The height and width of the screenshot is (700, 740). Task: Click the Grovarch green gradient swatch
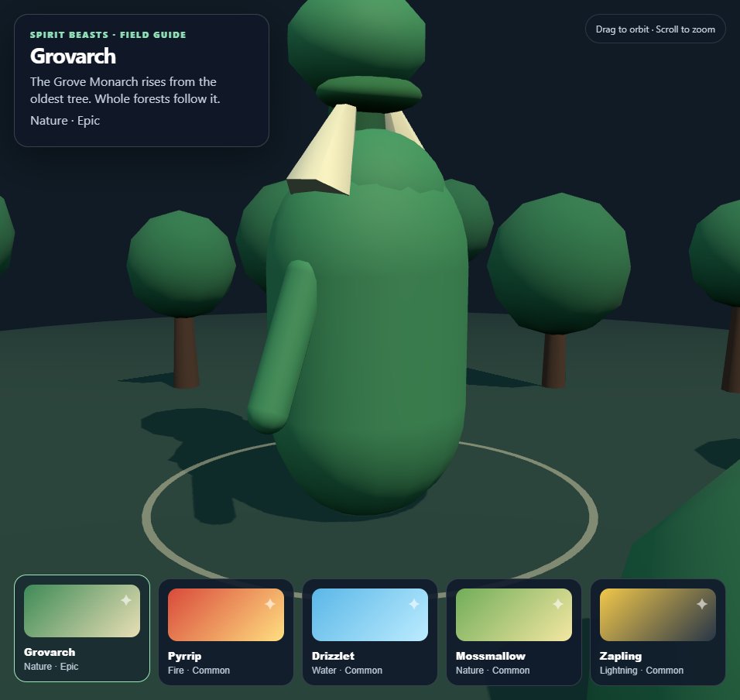click(x=82, y=611)
